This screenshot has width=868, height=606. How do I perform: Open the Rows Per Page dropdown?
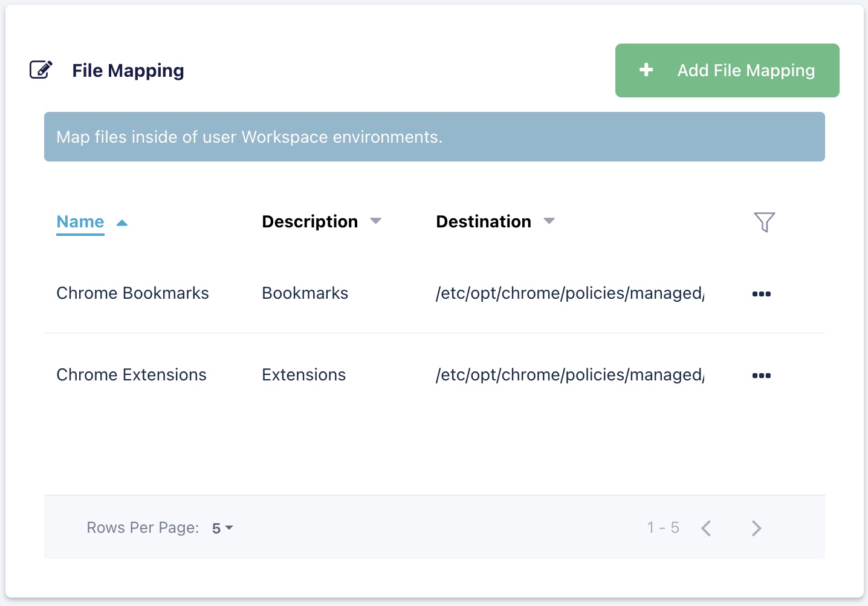pos(222,528)
